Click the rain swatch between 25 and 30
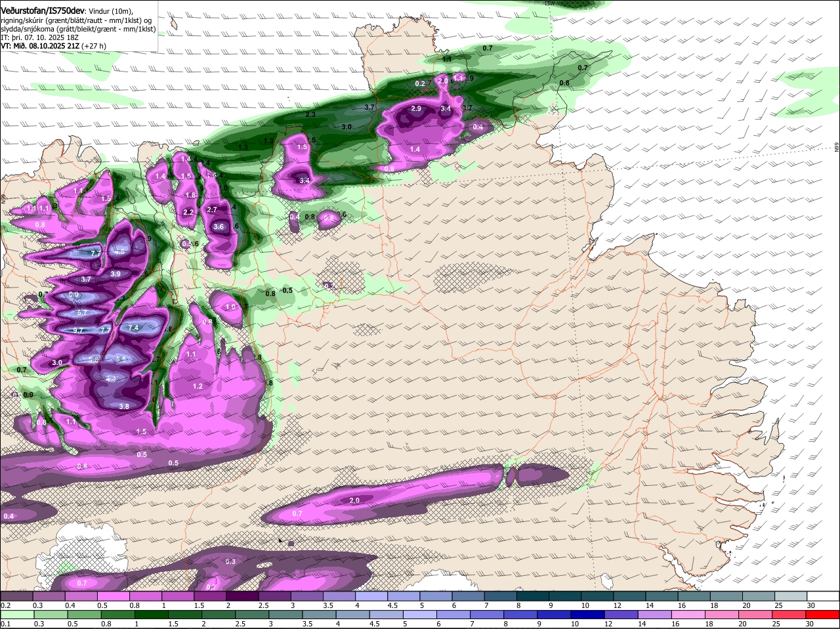Viewport: 840px width, 629px height. click(x=790, y=615)
